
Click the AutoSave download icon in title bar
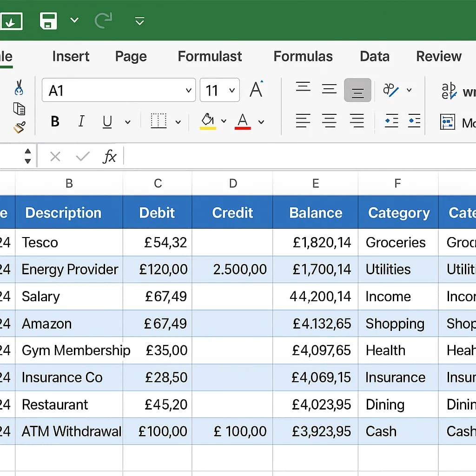pos(11,21)
